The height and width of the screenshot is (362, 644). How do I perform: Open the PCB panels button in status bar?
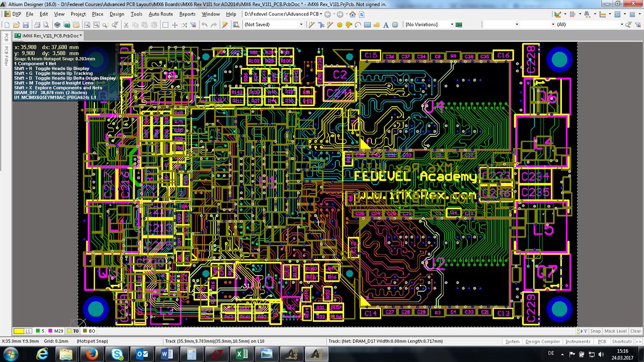602,341
